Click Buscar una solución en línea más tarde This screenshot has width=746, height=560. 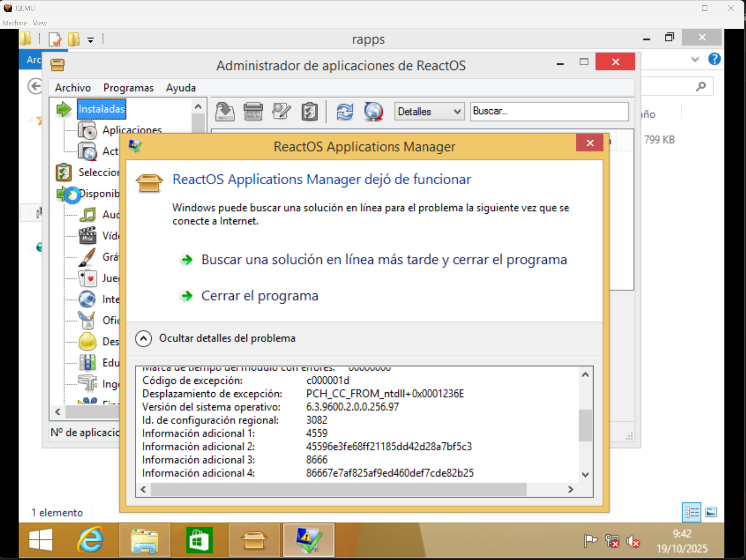click(x=384, y=259)
